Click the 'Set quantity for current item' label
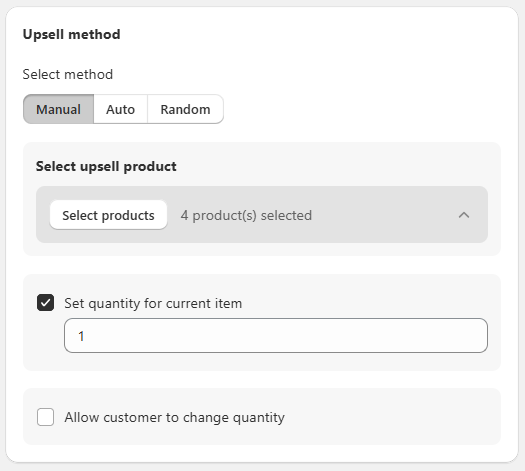525x471 pixels. [x=153, y=303]
